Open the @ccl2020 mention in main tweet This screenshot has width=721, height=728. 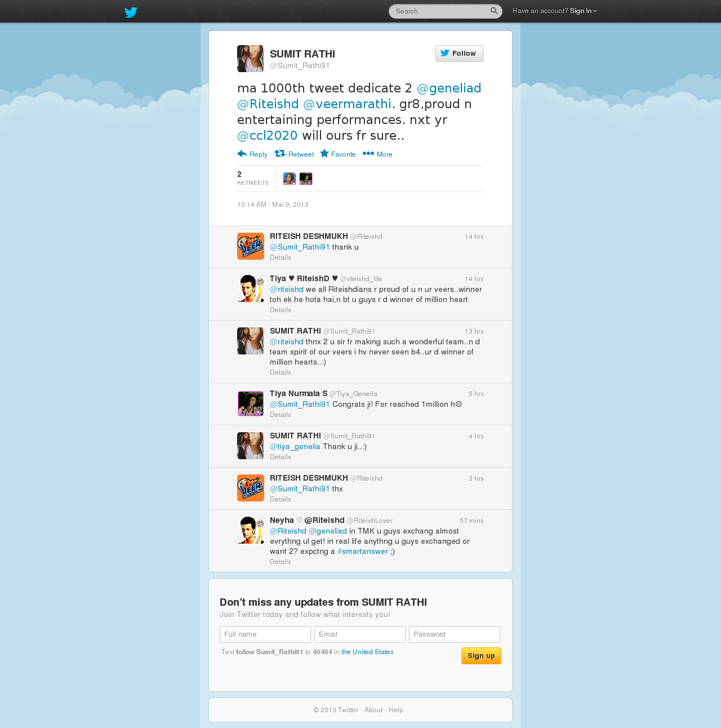click(x=268, y=135)
